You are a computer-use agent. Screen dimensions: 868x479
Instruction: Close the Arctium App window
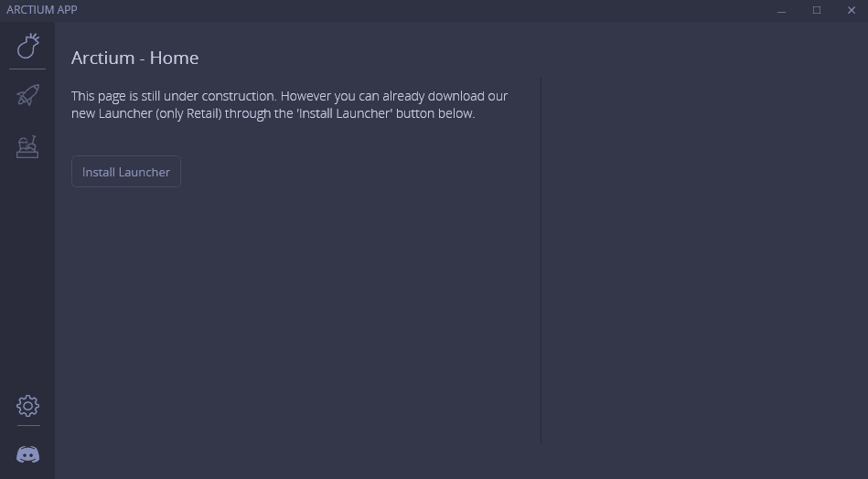[x=852, y=10]
